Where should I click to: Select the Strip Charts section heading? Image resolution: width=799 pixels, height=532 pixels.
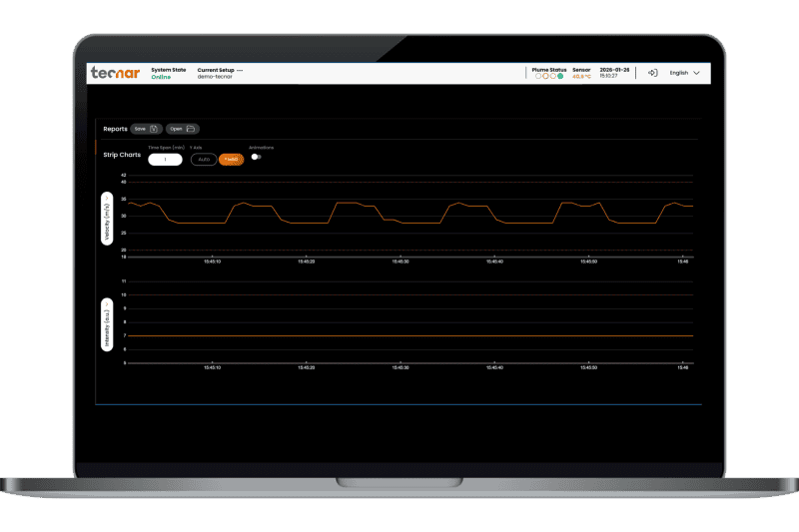coord(121,155)
